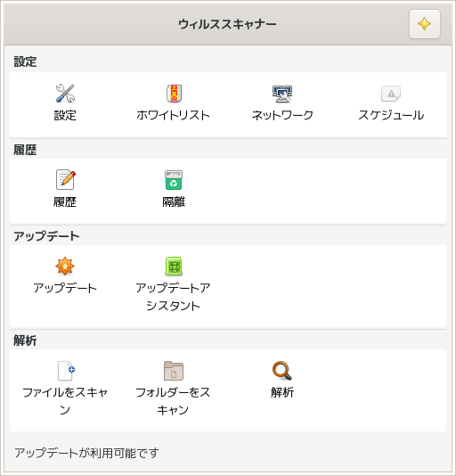Viewport: 456px width, 476px height.
Task: Open the スケジュール icon
Action: coord(391,94)
